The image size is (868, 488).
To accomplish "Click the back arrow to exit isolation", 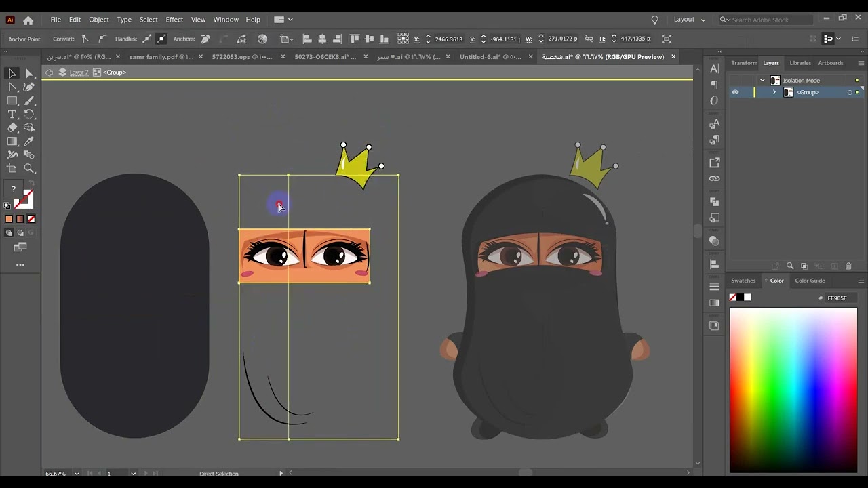I will point(49,73).
